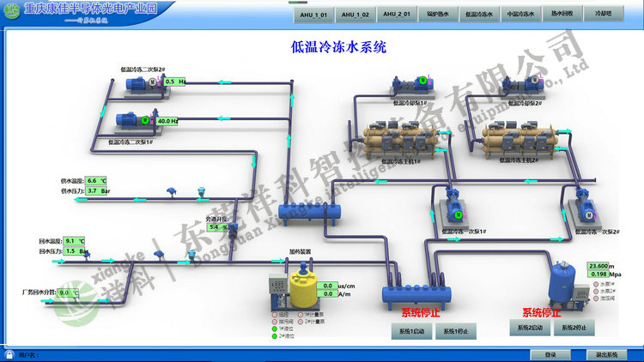644x362 pixels.
Task: Switch to the 热水回收 tab
Action: pyautogui.click(x=562, y=15)
